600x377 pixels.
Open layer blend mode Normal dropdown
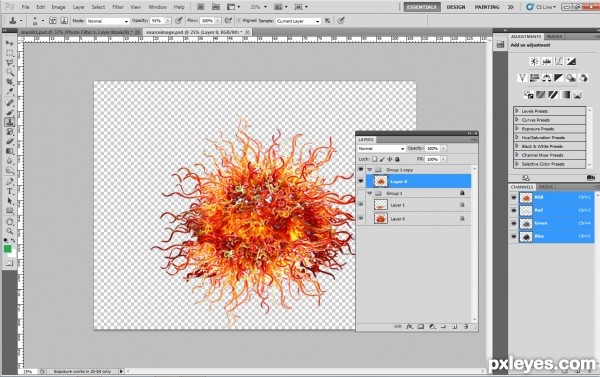coord(381,149)
